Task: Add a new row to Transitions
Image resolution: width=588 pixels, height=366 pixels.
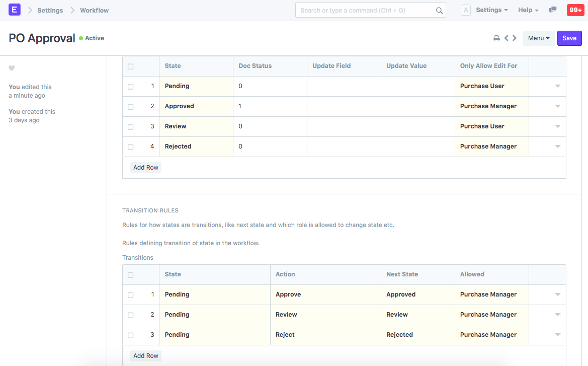Action: (x=145, y=355)
